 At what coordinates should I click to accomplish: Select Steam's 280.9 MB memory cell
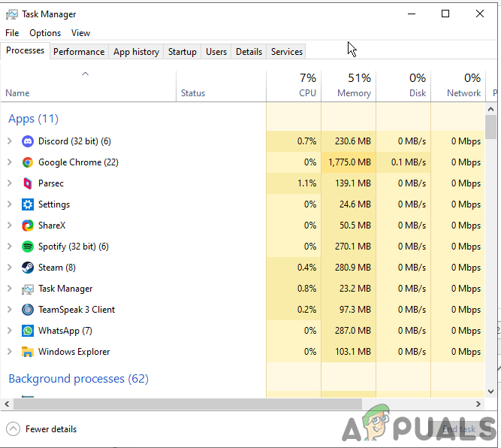coord(349,268)
